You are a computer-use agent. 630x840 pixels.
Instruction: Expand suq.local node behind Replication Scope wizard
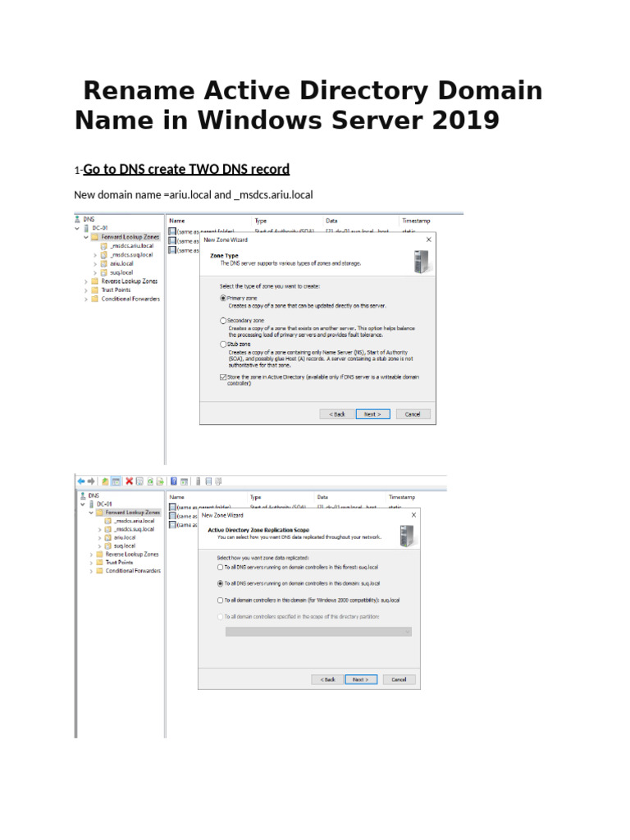pos(99,546)
